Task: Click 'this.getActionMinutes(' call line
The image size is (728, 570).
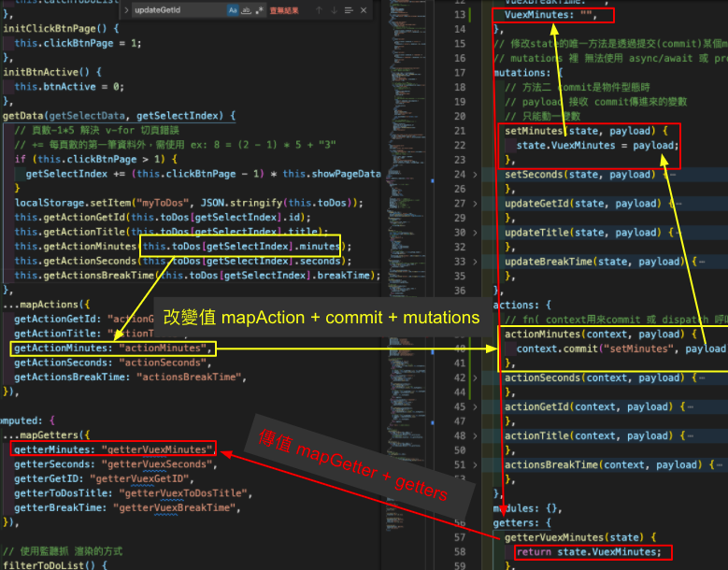Action: point(183,247)
